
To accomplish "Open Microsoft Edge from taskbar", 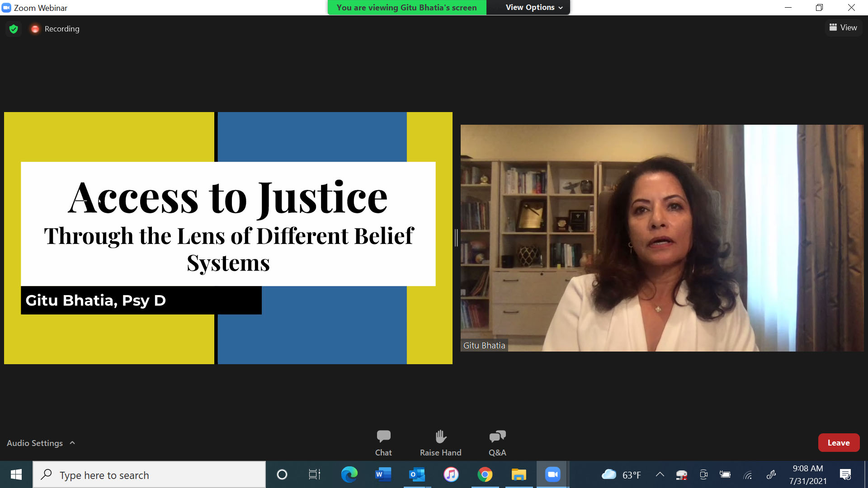I will [x=349, y=474].
